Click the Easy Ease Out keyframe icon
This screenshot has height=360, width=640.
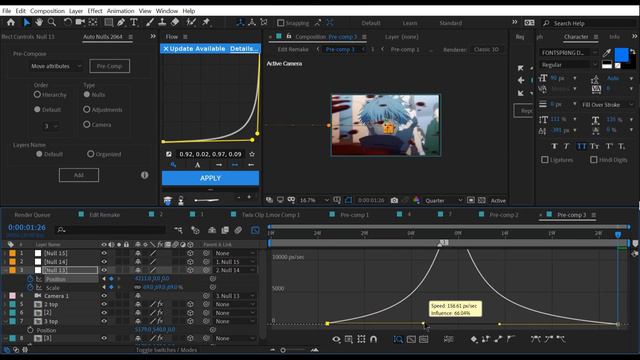(561, 339)
